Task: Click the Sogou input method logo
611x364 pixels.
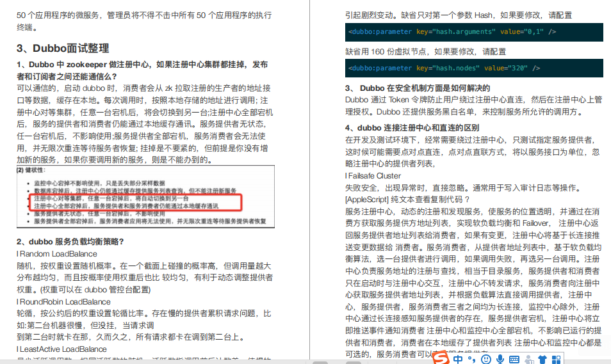Action: pos(441,358)
